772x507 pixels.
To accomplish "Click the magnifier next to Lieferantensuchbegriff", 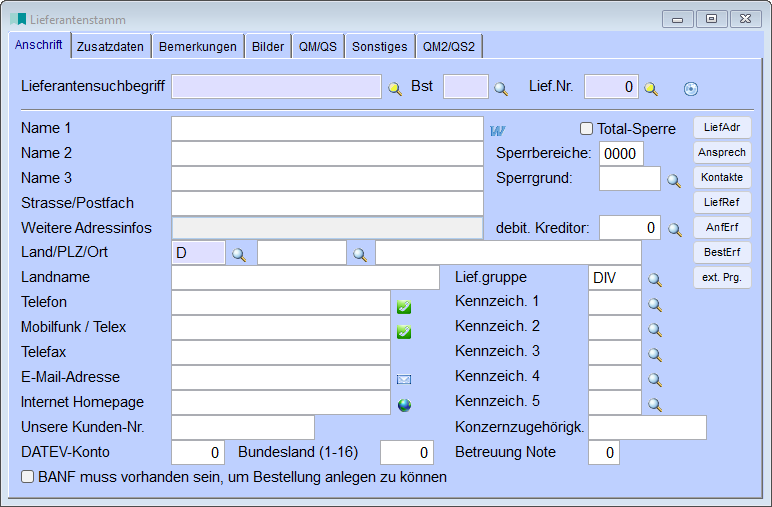I will [x=395, y=88].
